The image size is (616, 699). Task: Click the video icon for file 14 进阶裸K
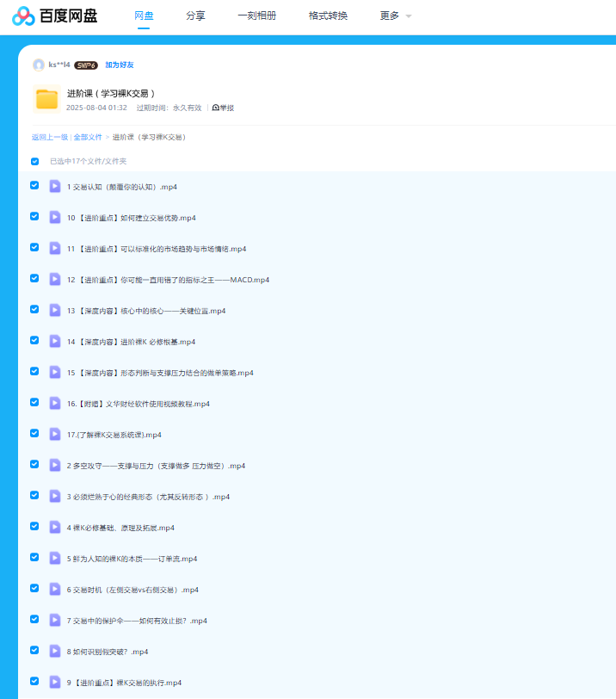(x=55, y=342)
